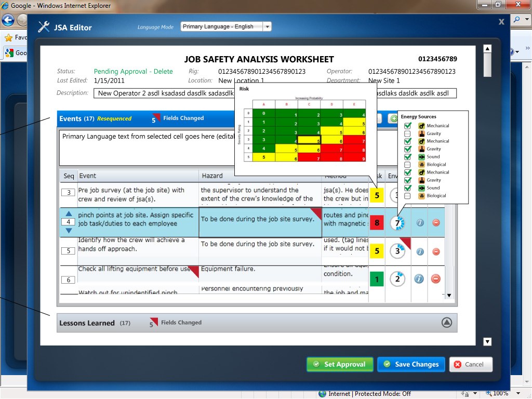Move event 4 down with blue down arrow
Viewport: 532px width, 399px height.
click(x=69, y=231)
